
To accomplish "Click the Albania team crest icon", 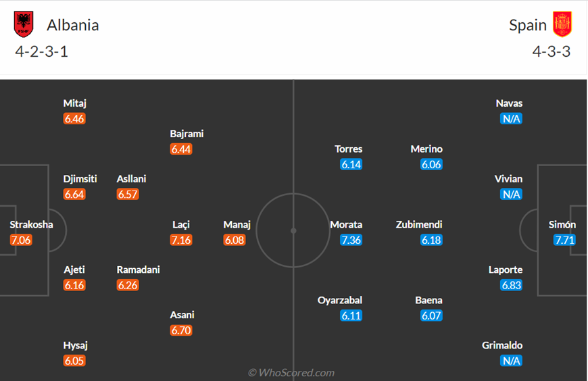I will pyautogui.click(x=24, y=24).
